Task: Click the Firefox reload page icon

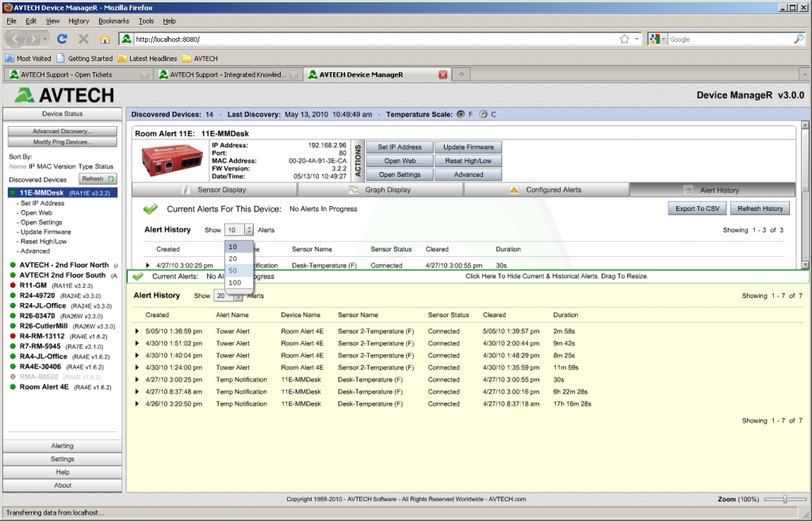Action: click(62, 39)
